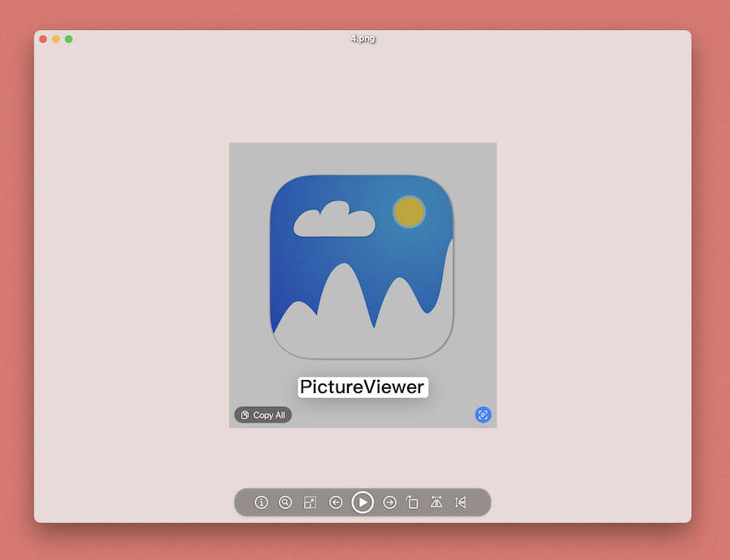Click the resize to fit icon

click(x=310, y=502)
